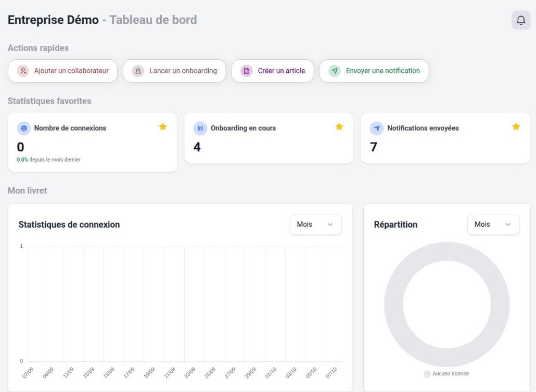Click the Créer un article label
The image size is (536, 392).
pyautogui.click(x=282, y=71)
